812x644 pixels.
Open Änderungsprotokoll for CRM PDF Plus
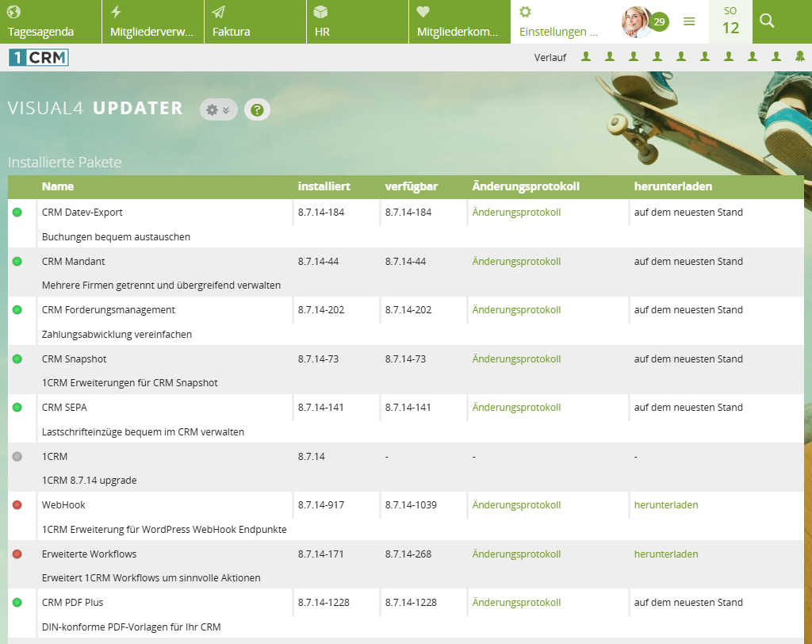(x=516, y=603)
